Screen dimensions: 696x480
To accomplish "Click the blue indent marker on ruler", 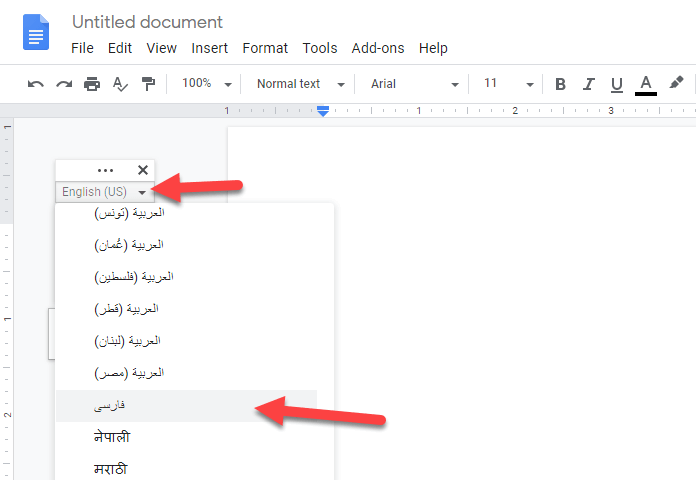I will click(x=323, y=111).
